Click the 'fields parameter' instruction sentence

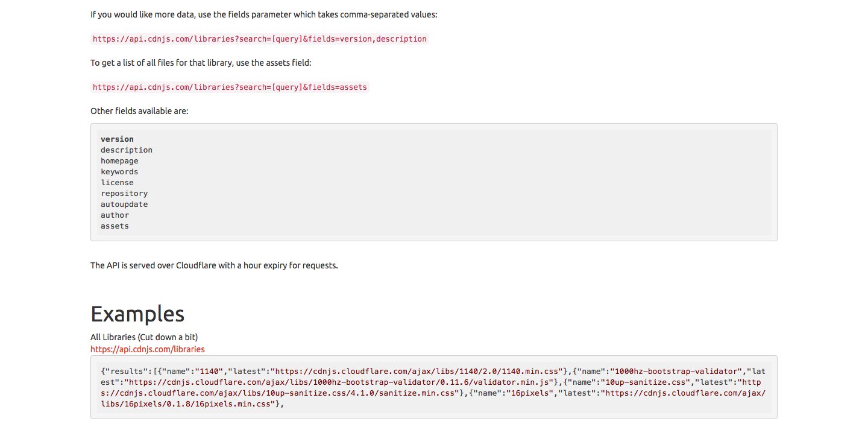(x=263, y=14)
